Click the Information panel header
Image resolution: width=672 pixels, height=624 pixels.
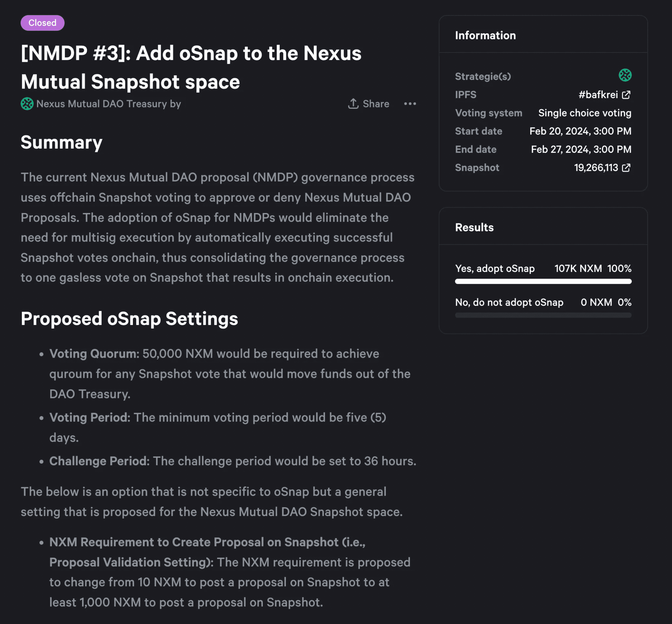click(485, 35)
